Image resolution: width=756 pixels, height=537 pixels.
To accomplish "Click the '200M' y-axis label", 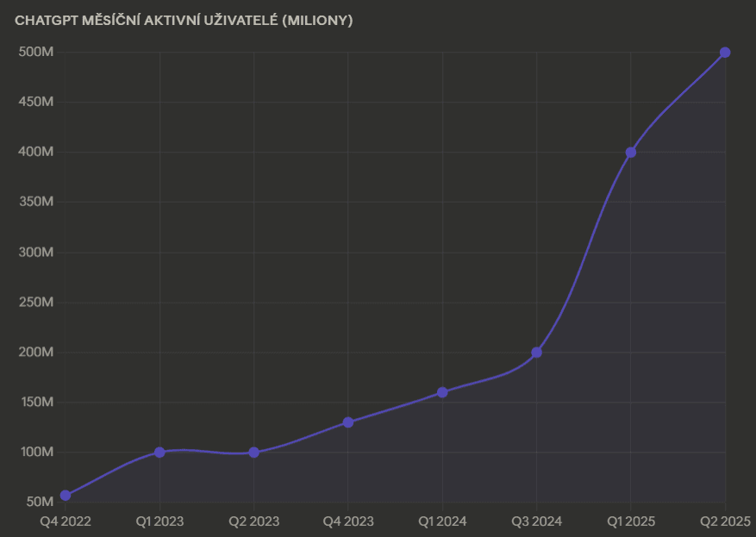I will [36, 353].
